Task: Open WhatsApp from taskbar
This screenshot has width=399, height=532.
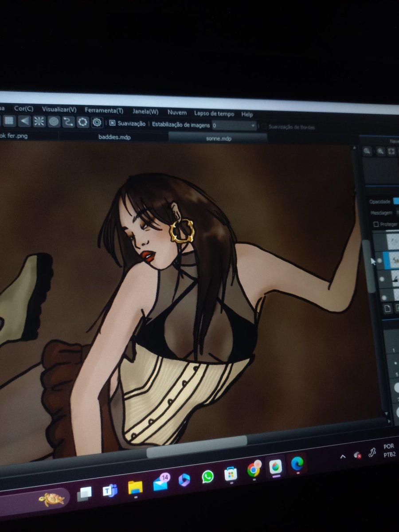Action: pyautogui.click(x=207, y=477)
